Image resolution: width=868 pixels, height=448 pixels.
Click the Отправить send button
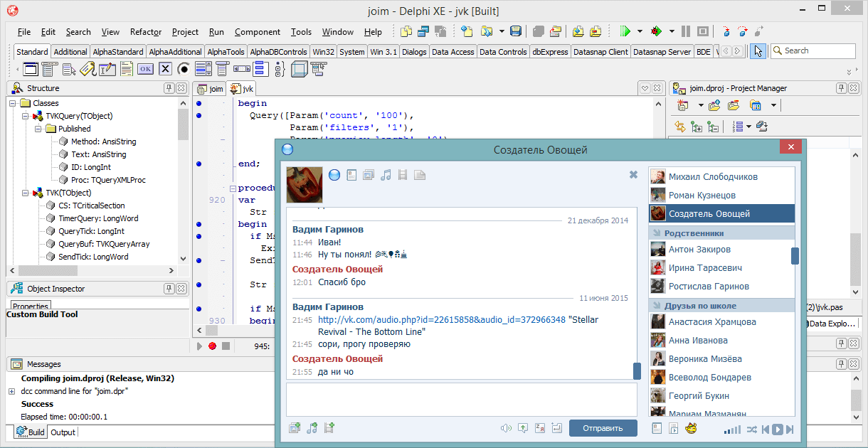[x=603, y=428]
